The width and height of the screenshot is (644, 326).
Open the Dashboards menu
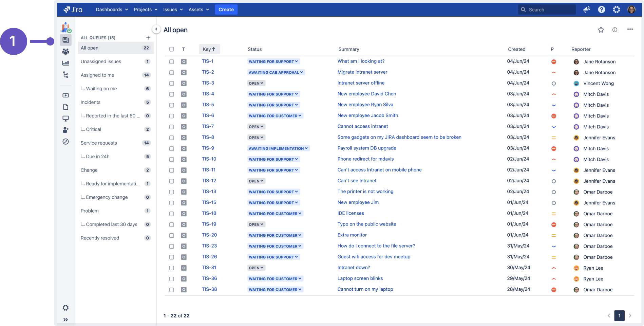(x=112, y=10)
